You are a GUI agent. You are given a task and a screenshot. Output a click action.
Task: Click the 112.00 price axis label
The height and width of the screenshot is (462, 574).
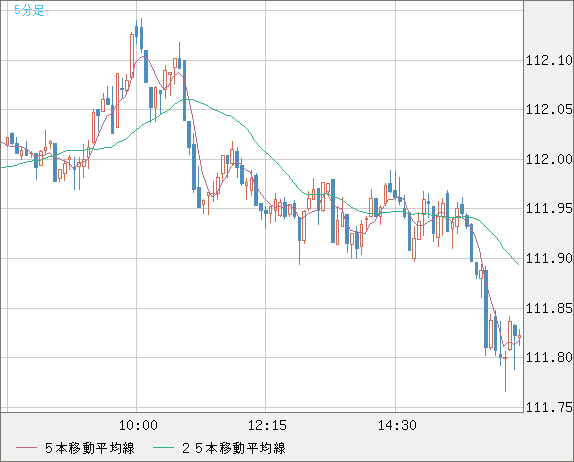tap(549, 159)
